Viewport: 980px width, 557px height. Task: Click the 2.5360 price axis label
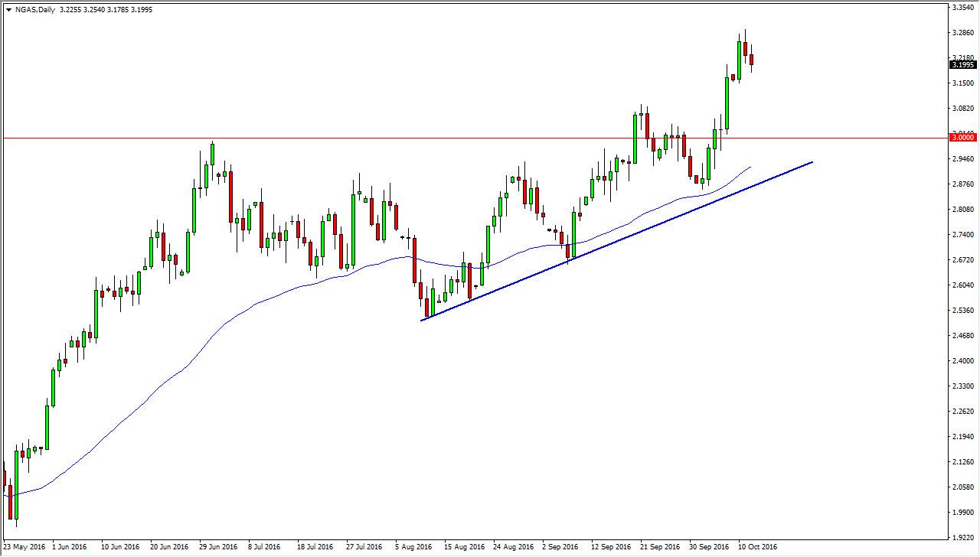pos(962,311)
